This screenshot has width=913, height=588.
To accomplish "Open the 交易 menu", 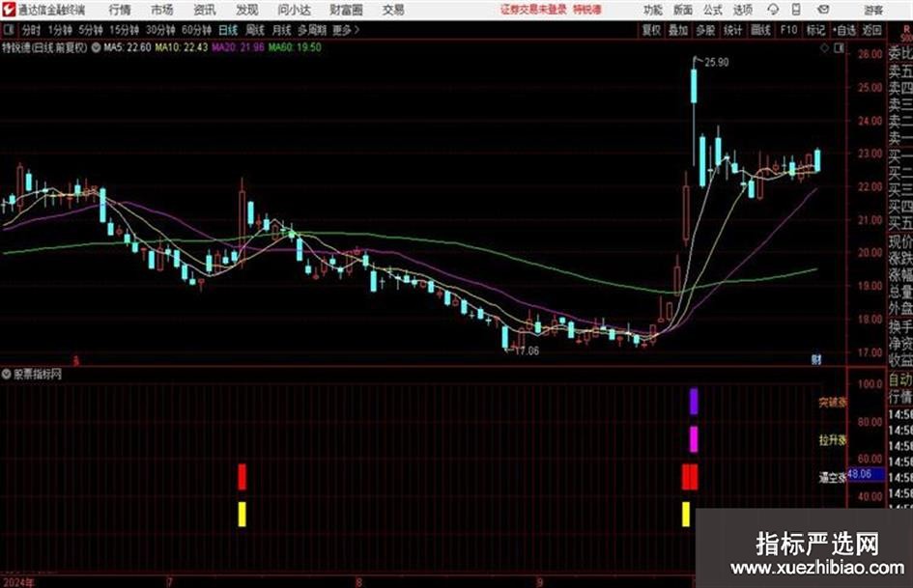I will (x=393, y=10).
